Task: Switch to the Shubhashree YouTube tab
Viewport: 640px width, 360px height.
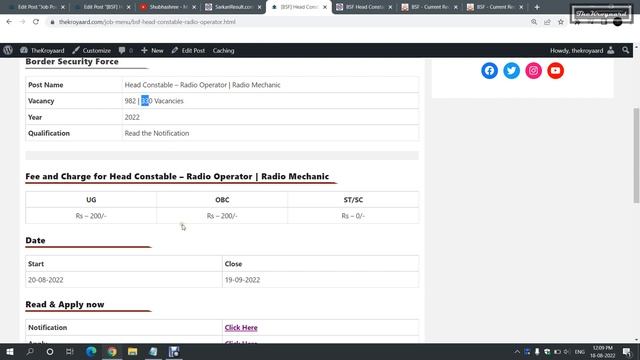Action: [167, 7]
